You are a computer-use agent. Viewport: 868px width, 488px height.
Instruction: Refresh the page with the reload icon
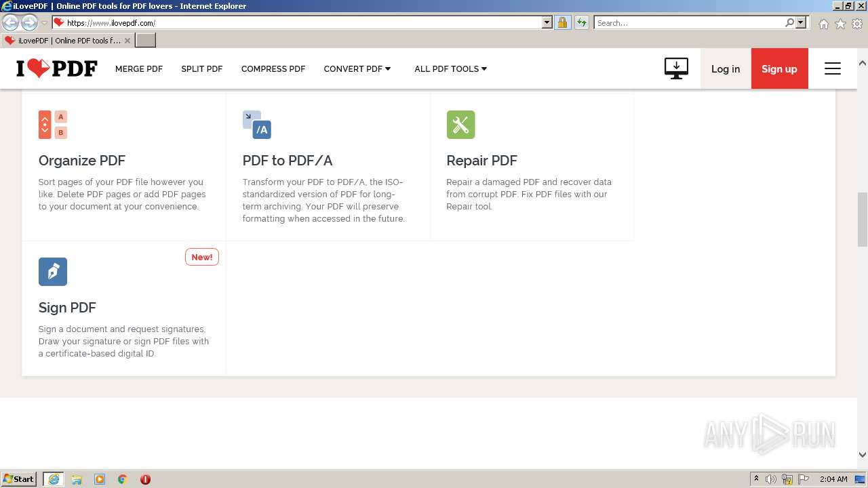point(582,22)
